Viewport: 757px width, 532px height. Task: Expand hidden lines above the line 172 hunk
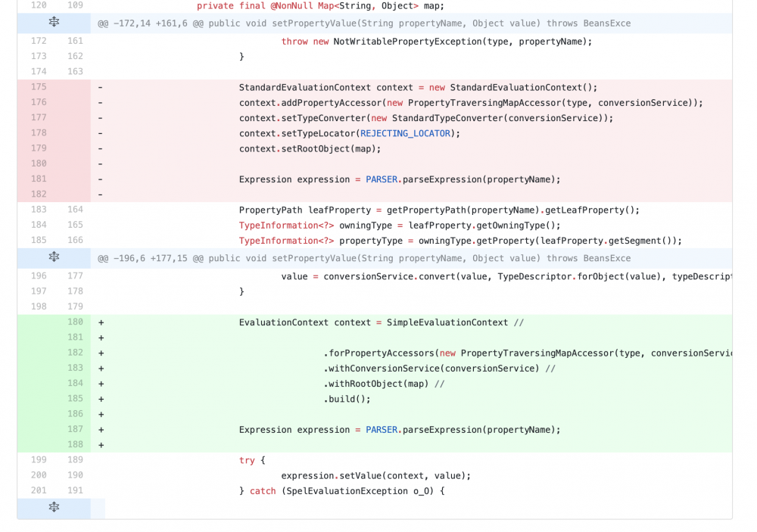click(54, 23)
